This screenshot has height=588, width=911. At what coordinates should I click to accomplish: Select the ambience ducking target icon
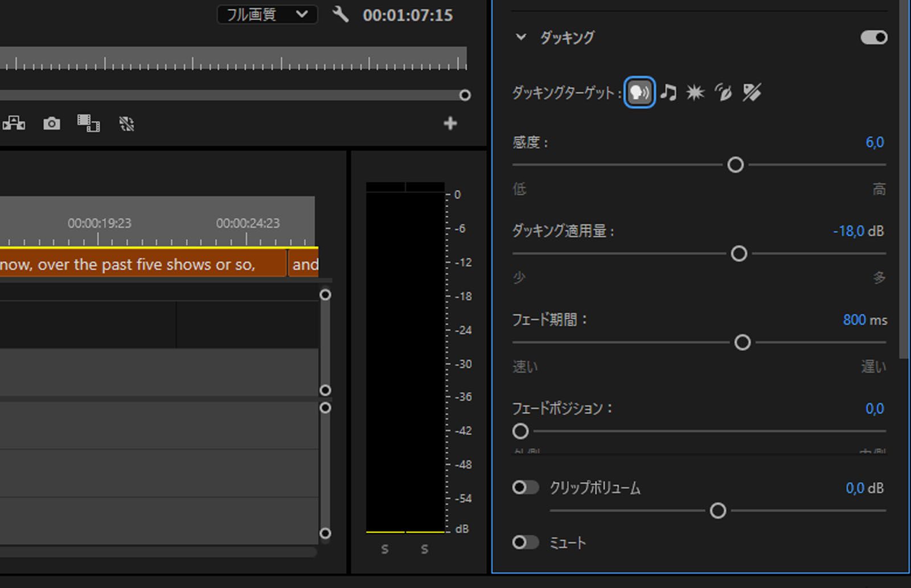[723, 92]
